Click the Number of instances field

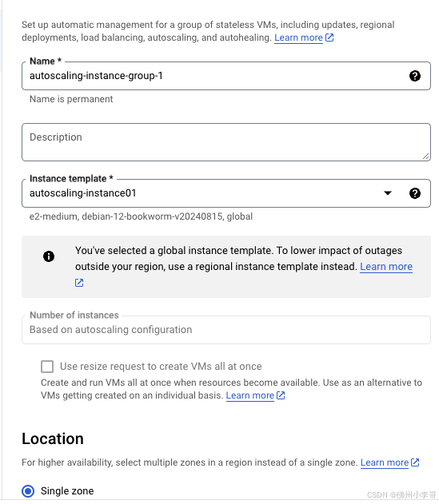tap(226, 330)
